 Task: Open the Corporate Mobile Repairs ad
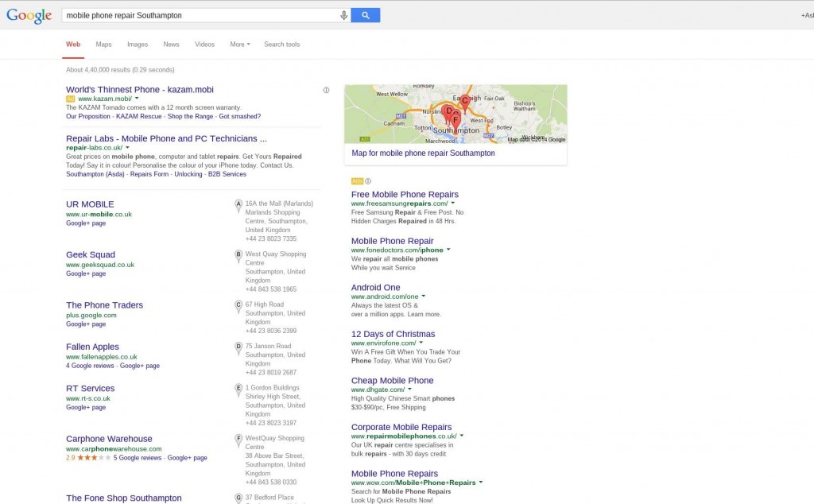pos(401,427)
